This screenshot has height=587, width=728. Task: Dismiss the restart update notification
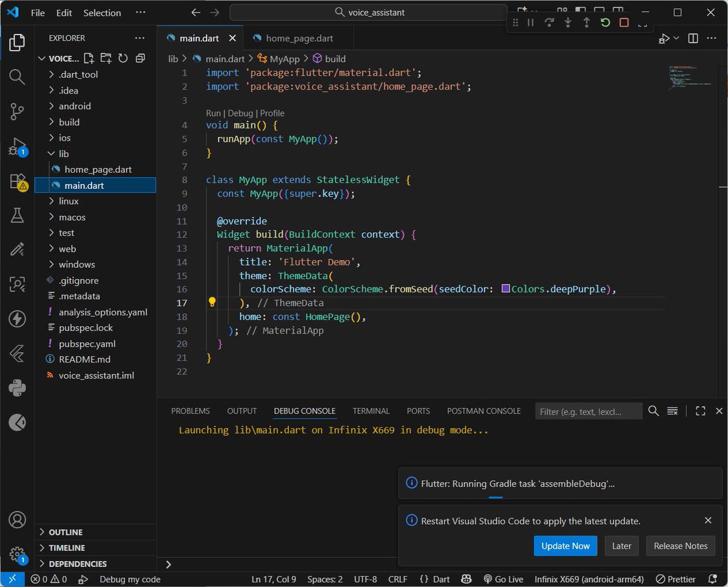(708, 520)
